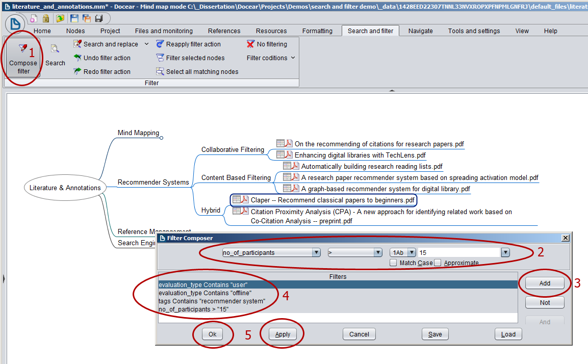Click the blue floppy disk save icon
588x364 pixels.
[x=74, y=18]
